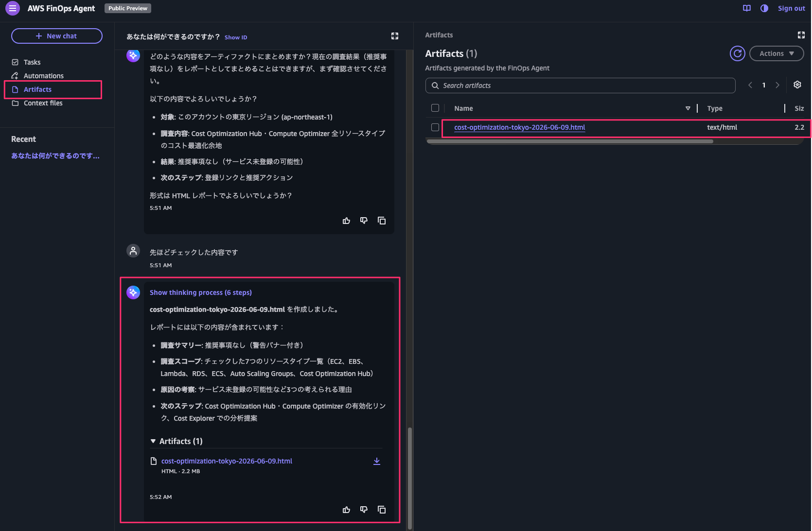Click the chat vertical scrollbar thumb
Image resolution: width=812 pixels, height=531 pixels.
pos(410,478)
